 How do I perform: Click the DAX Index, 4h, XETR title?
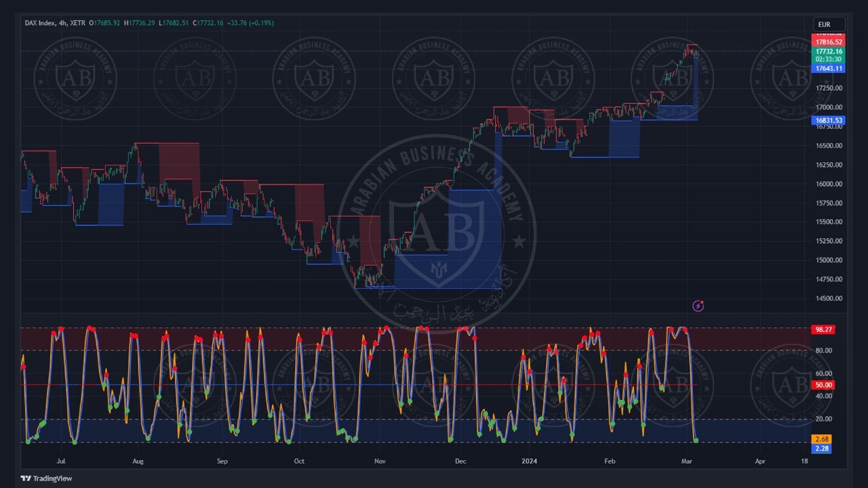(55, 23)
